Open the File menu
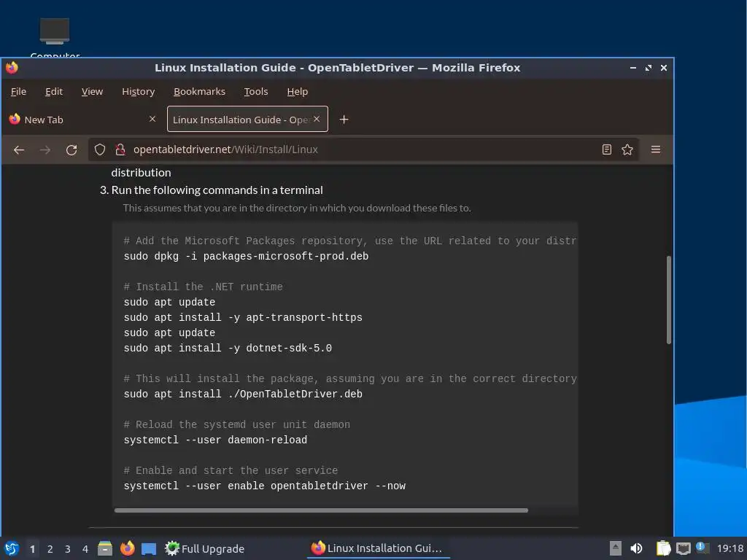 [x=18, y=91]
